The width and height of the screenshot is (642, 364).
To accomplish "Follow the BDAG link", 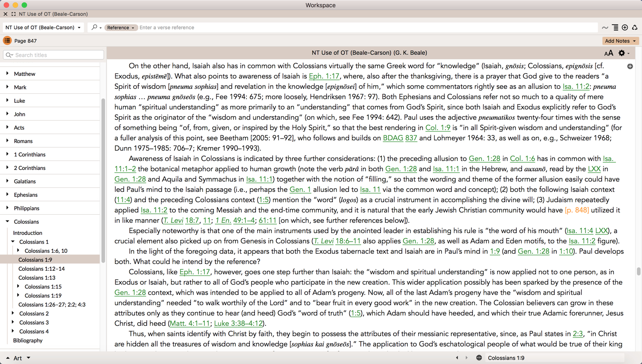I will (393, 138).
